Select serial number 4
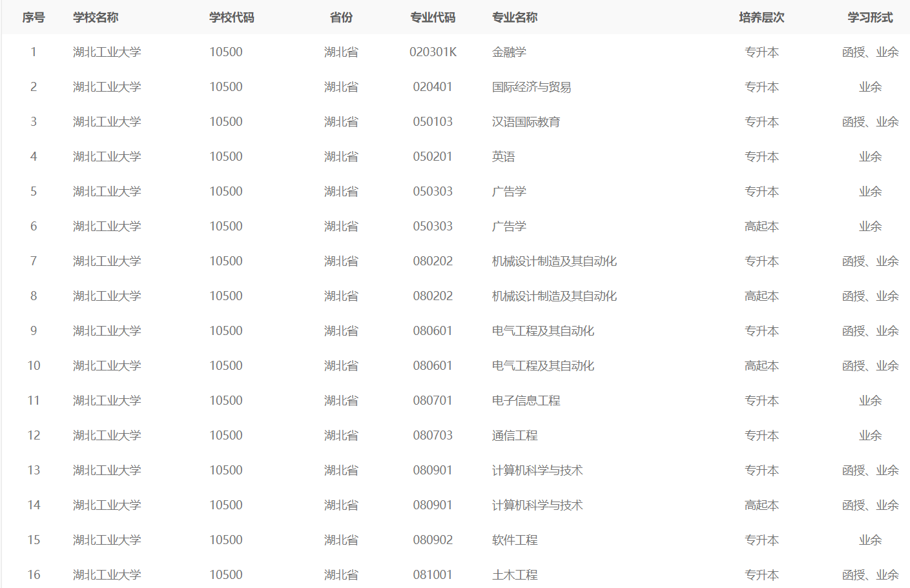This screenshot has height=588, width=910. tap(34, 157)
